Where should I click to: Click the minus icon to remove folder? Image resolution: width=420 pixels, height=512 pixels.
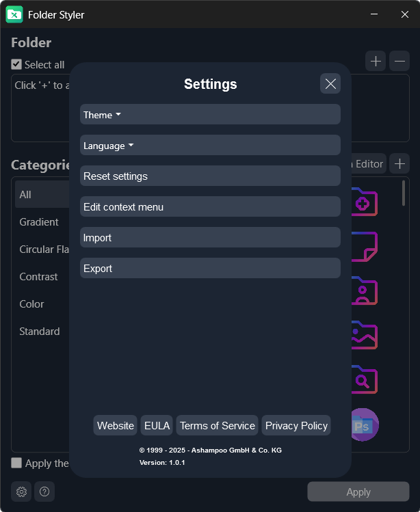pyautogui.click(x=399, y=62)
